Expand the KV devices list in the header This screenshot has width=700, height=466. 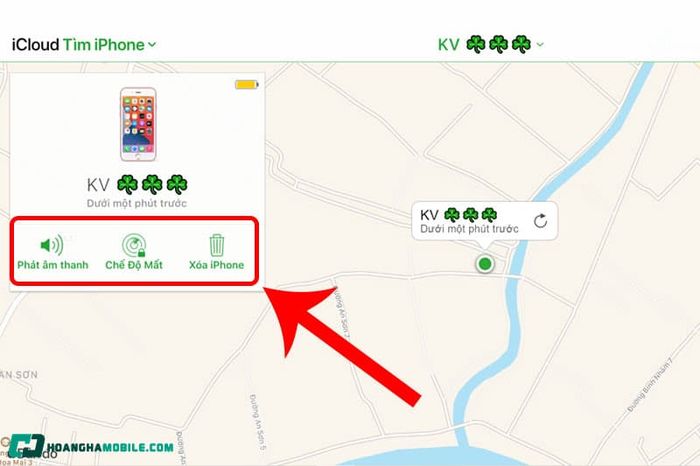(490, 45)
